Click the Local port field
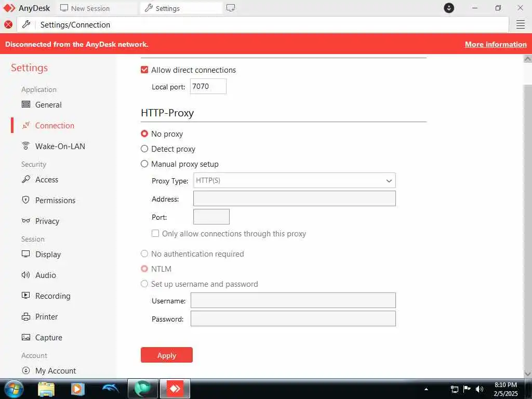Image resolution: width=532 pixels, height=399 pixels. tap(208, 86)
